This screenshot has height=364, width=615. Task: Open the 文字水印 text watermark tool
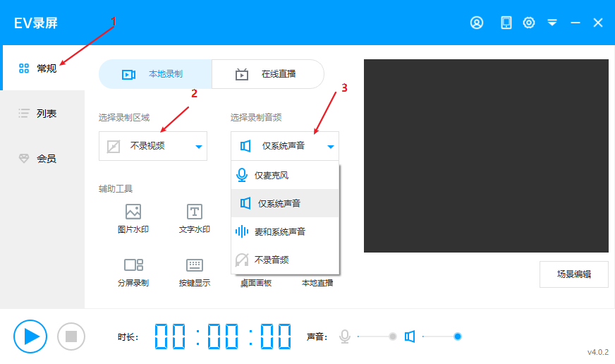point(195,219)
